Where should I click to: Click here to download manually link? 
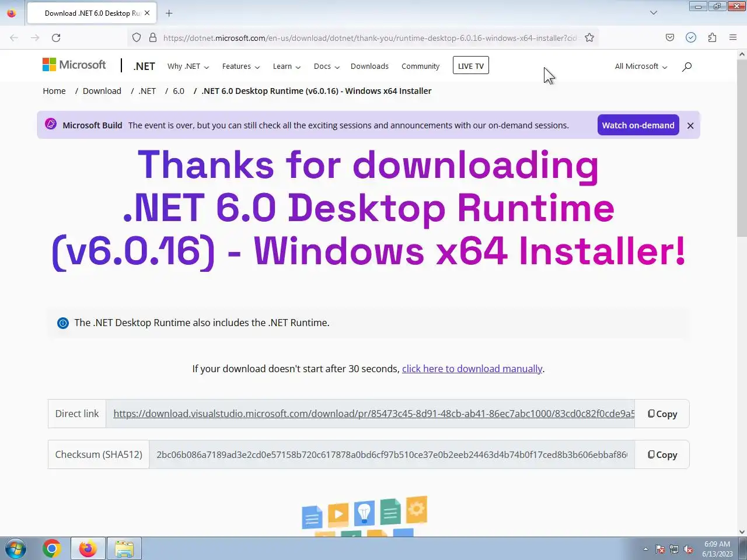[x=472, y=369]
